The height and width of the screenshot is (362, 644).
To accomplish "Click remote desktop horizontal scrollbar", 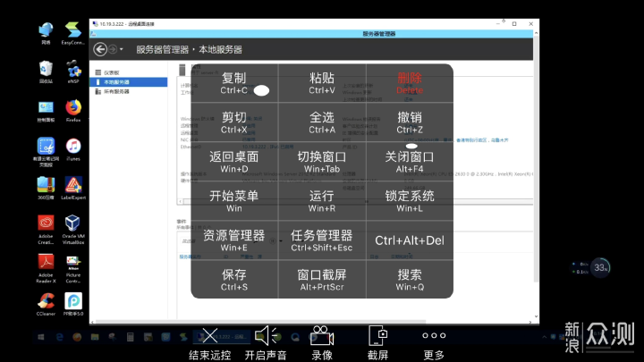I will [261, 322].
